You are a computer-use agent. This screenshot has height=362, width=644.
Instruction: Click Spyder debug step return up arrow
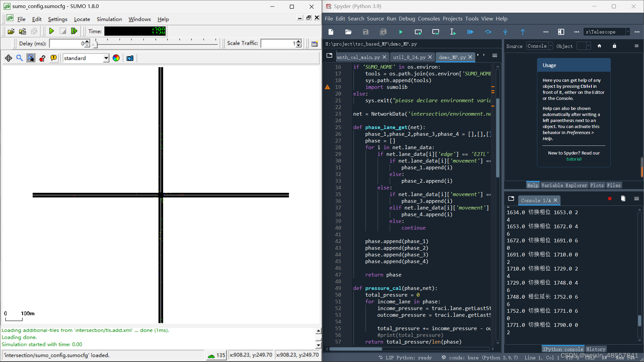click(x=523, y=32)
